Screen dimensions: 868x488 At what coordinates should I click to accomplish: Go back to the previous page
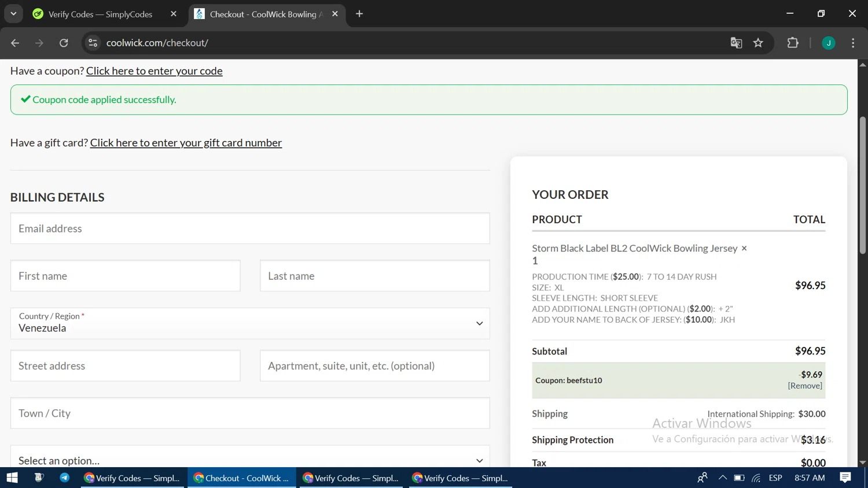coord(15,43)
